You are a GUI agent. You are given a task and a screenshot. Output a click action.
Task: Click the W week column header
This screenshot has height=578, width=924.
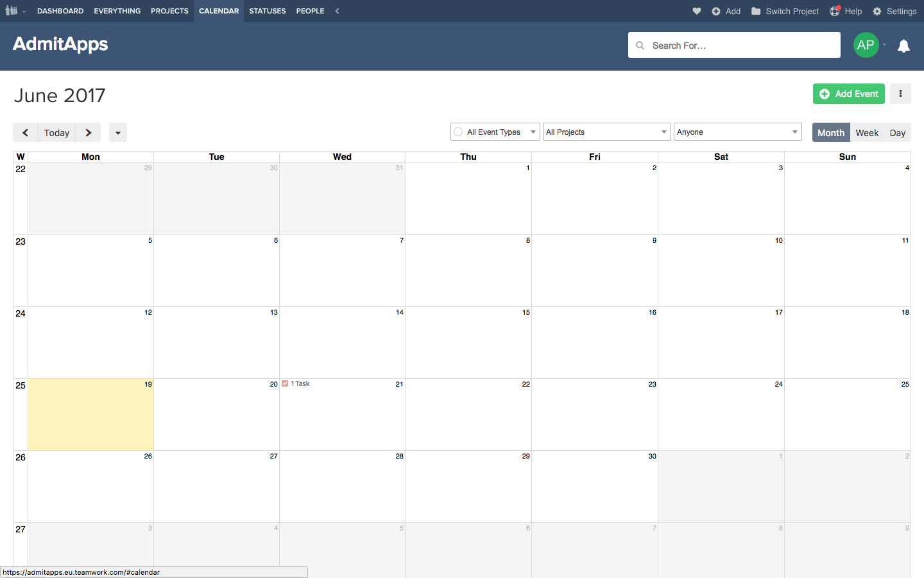coord(21,157)
